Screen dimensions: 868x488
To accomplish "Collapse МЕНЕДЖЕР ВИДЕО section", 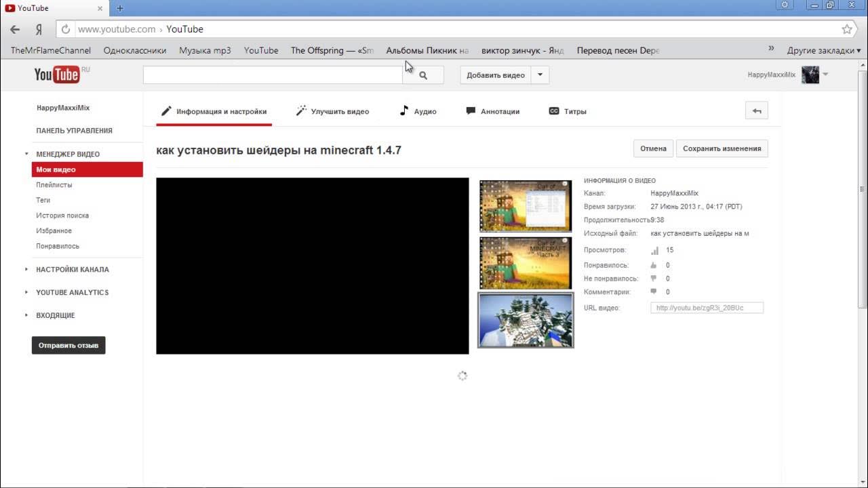I will (26, 154).
